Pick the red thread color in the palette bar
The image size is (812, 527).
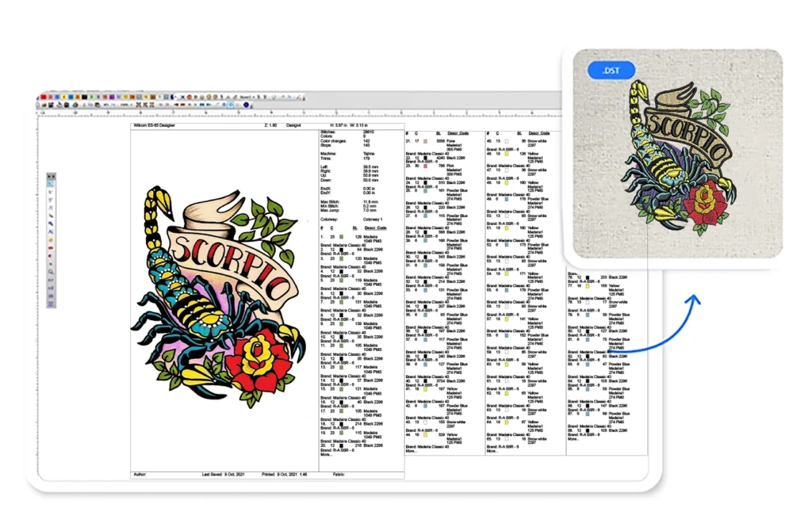pyautogui.click(x=44, y=97)
